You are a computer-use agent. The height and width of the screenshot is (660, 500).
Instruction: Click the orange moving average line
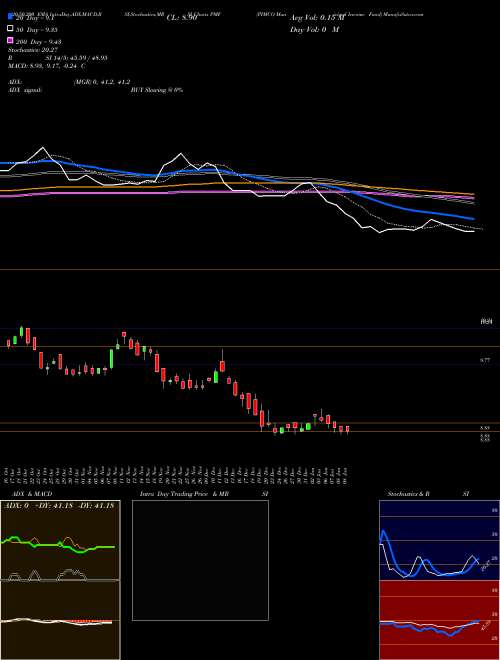236,184
